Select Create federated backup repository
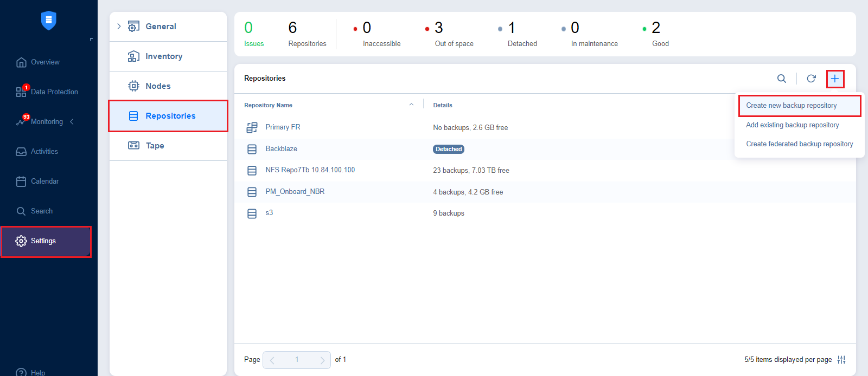 (x=799, y=144)
